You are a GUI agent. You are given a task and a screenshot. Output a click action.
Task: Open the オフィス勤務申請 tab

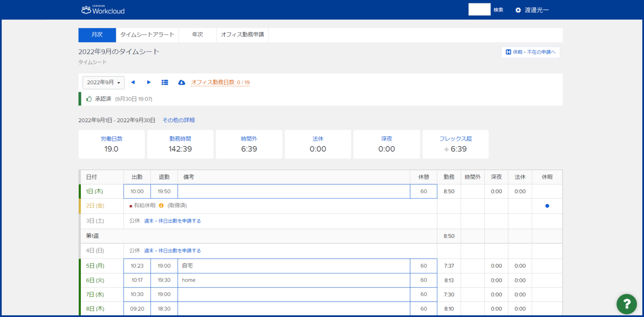[242, 35]
